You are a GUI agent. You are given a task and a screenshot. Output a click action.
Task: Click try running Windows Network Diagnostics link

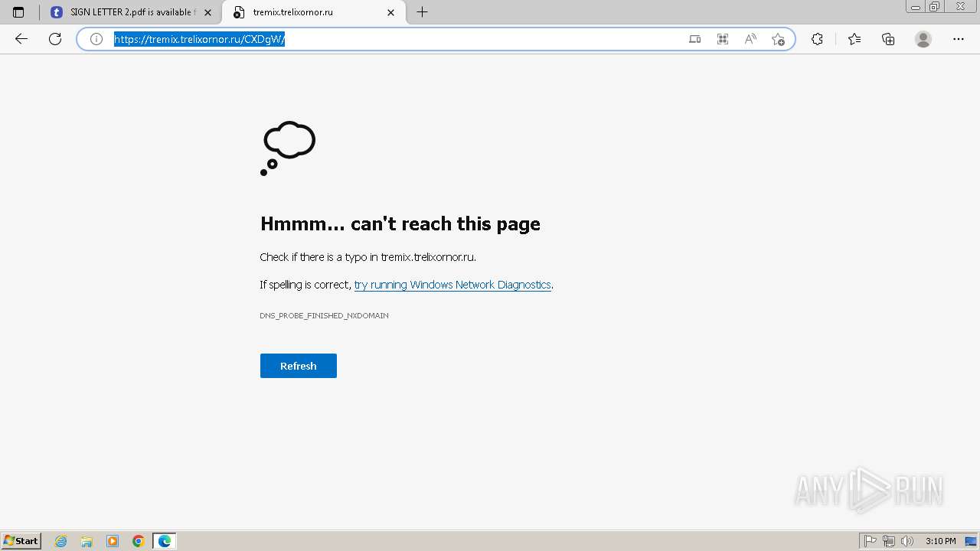(452, 285)
